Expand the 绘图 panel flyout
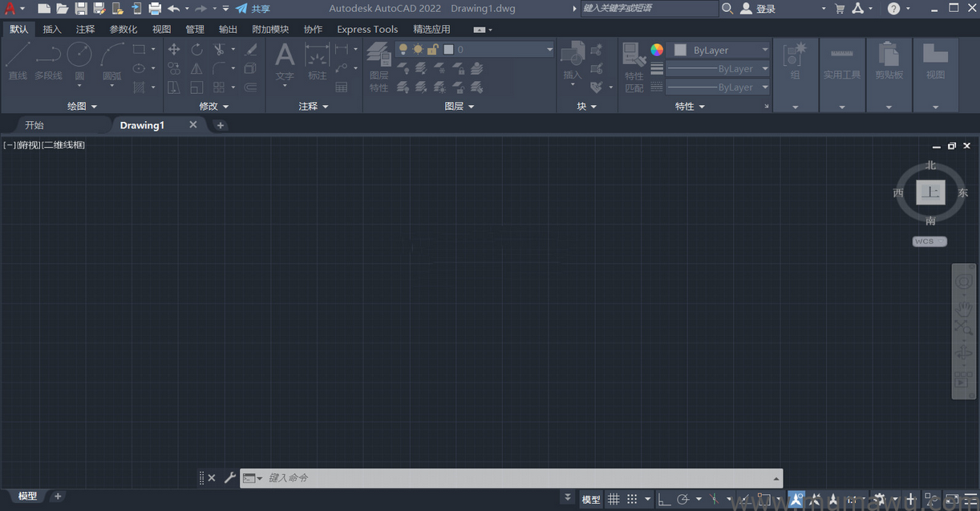The image size is (980, 511). click(x=82, y=106)
